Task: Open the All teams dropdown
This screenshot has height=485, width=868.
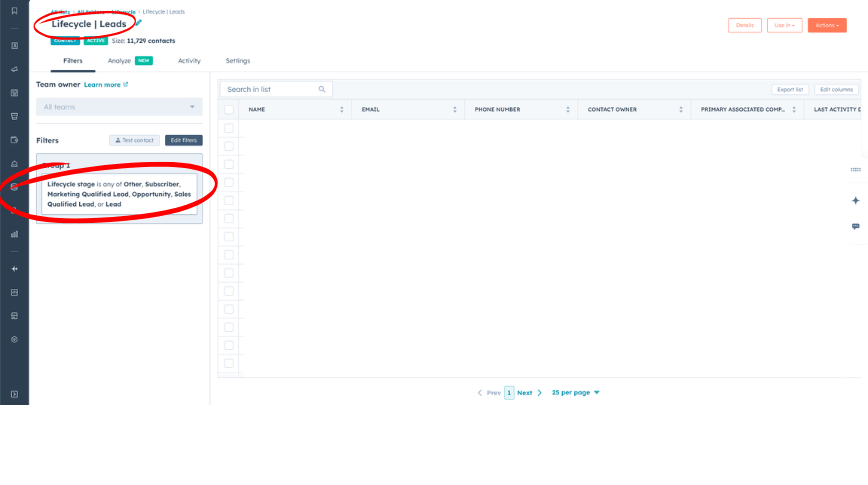Action: click(119, 107)
